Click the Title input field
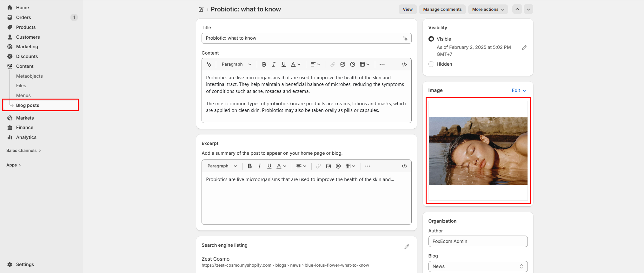Viewport: 644px width, 273px height. pyautogui.click(x=306, y=38)
